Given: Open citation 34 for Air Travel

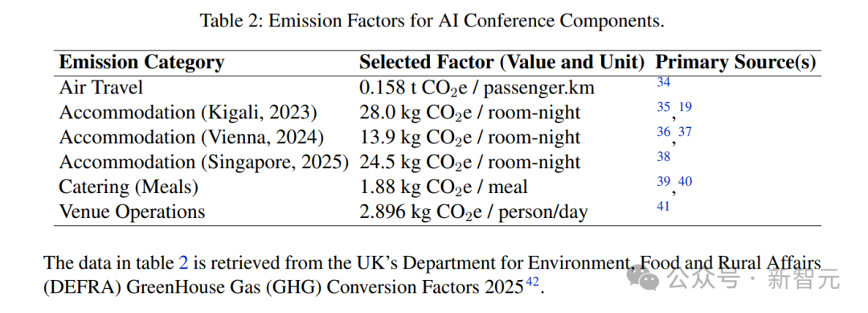Looking at the screenshot, I should [663, 83].
